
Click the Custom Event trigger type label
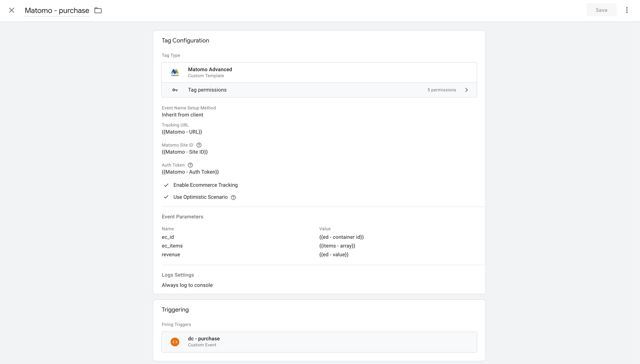(x=202, y=345)
